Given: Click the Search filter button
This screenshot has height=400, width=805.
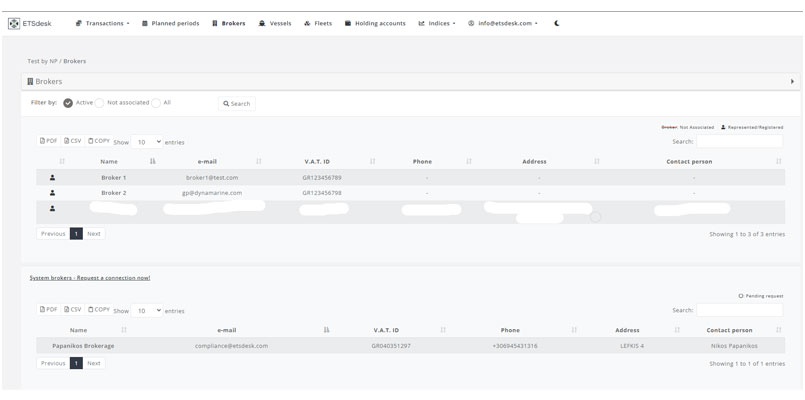Looking at the screenshot, I should pyautogui.click(x=237, y=103).
